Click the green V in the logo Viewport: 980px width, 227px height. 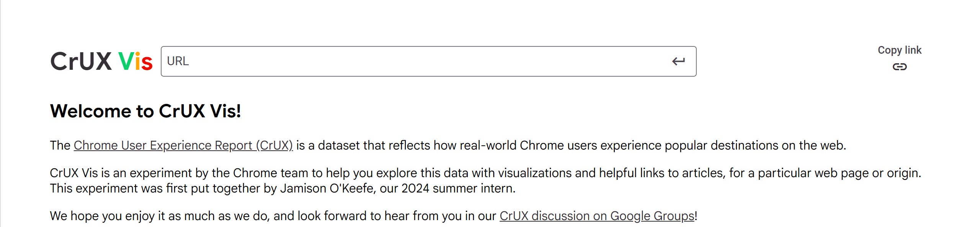click(x=125, y=61)
